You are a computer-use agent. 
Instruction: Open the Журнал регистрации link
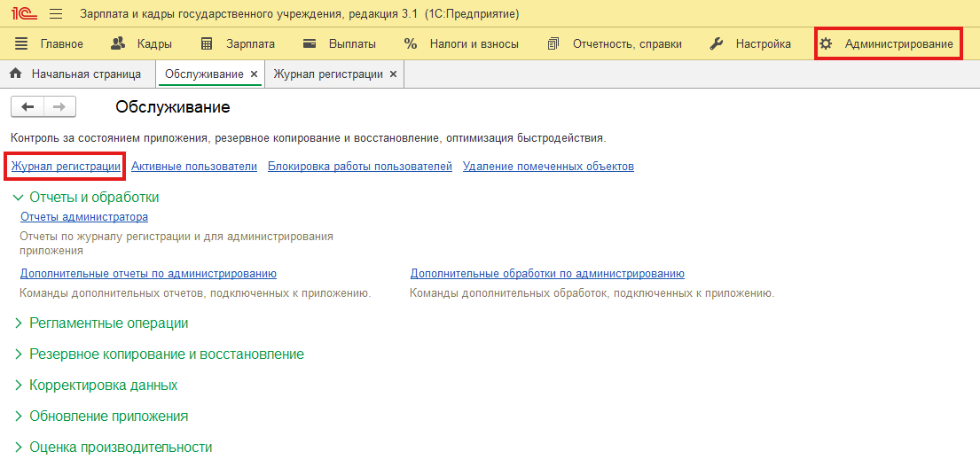(66, 167)
